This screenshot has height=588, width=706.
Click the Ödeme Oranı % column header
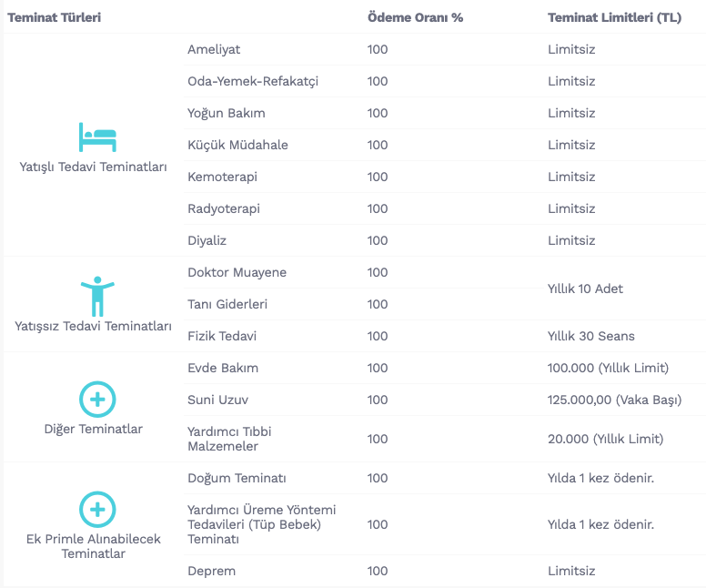[x=415, y=17]
